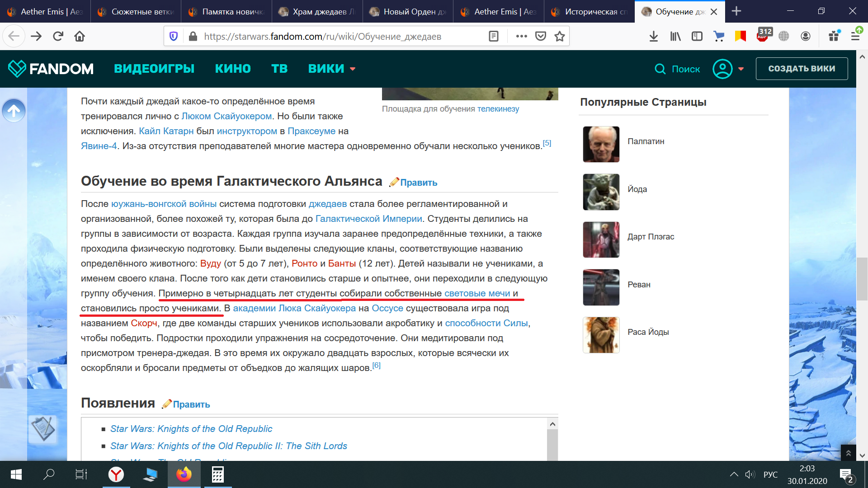868x488 pixels.
Task: Expand the ВИКИ dropdown menu
Action: tap(332, 69)
